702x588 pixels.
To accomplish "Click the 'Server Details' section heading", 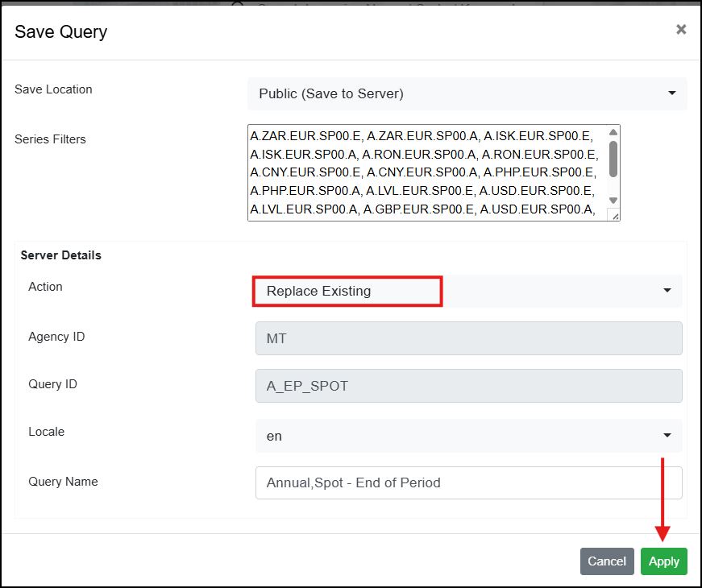I will 61,255.
